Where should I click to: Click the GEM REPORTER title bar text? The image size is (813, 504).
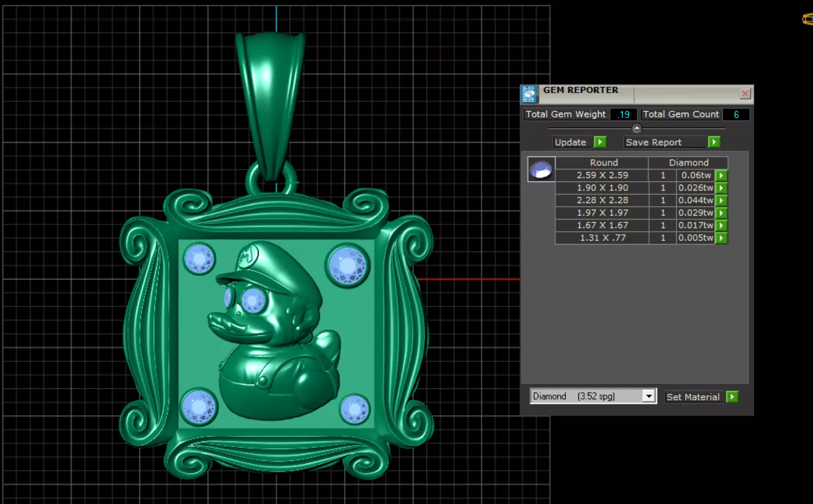[x=580, y=90]
